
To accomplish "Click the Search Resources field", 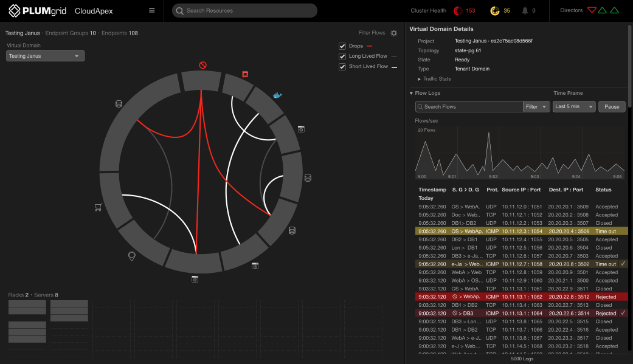I will click(244, 10).
